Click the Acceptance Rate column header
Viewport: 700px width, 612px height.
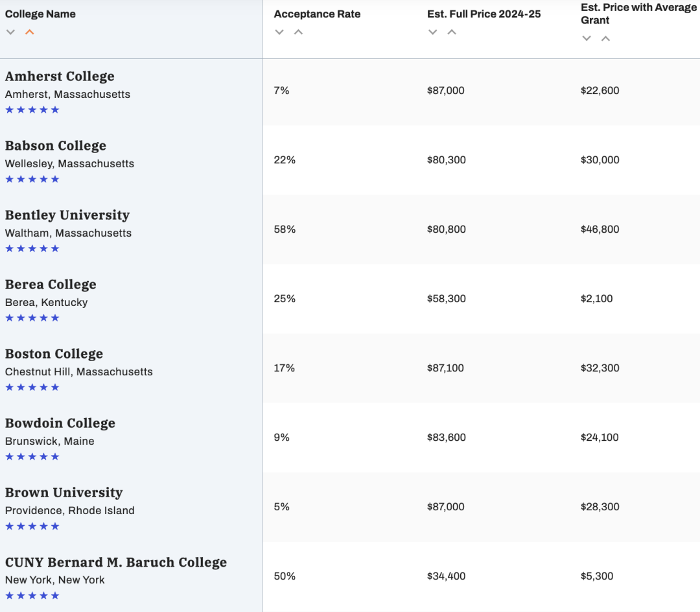pos(317,14)
